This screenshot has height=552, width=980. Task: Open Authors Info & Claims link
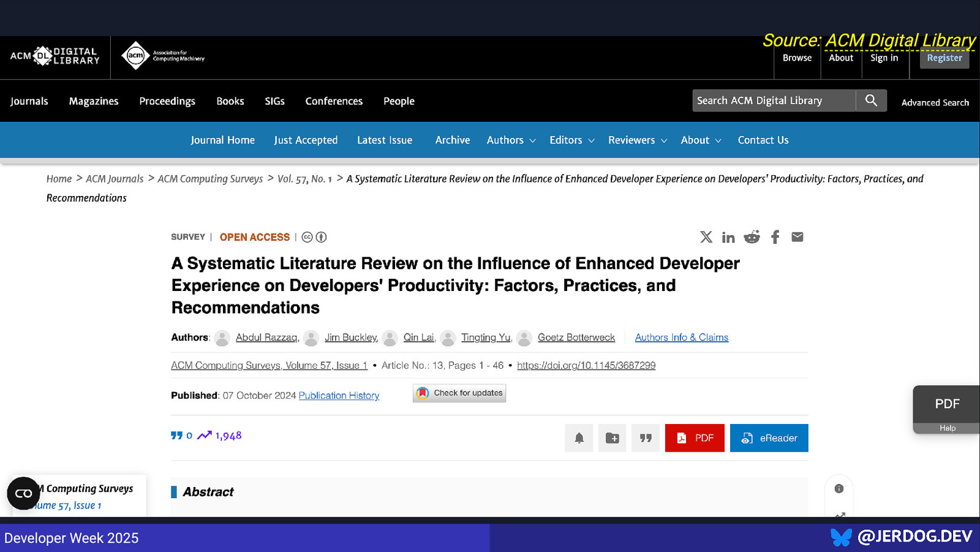pyautogui.click(x=682, y=338)
